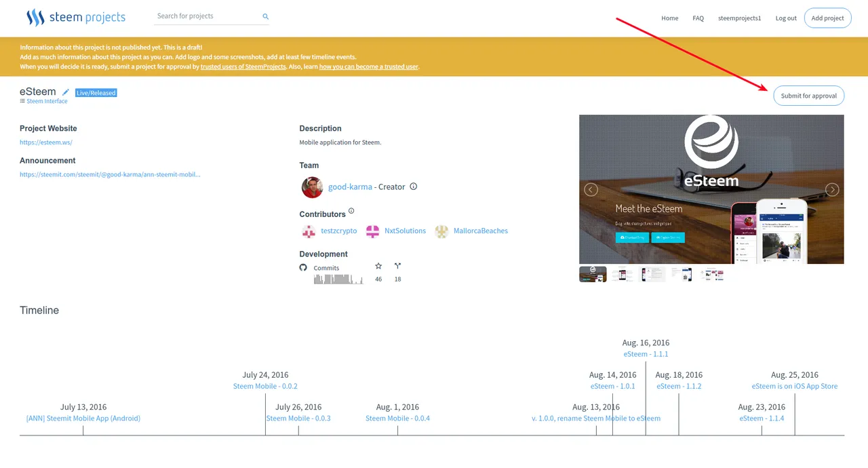Open NxtSolutions contributor link
The image size is (868, 468).
pos(406,231)
